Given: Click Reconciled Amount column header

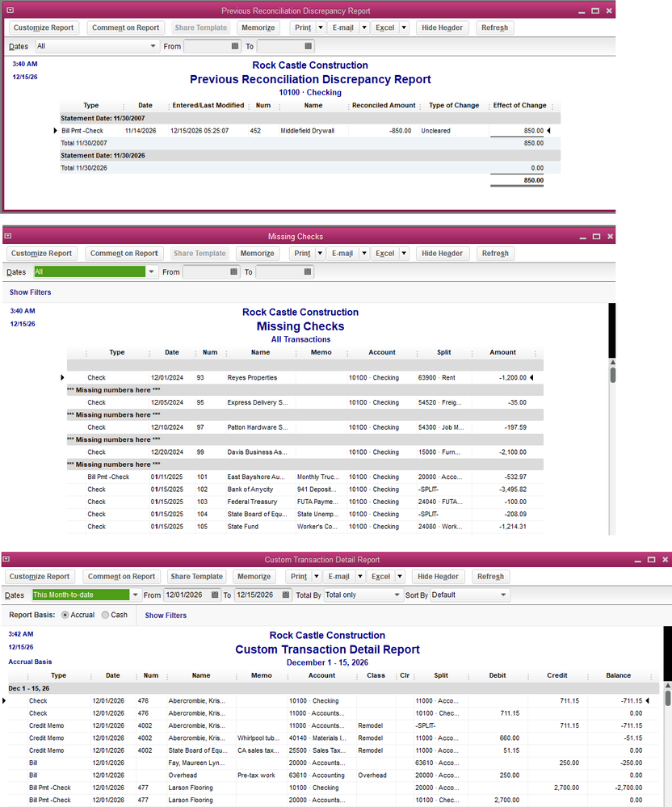Looking at the screenshot, I should coord(384,105).
